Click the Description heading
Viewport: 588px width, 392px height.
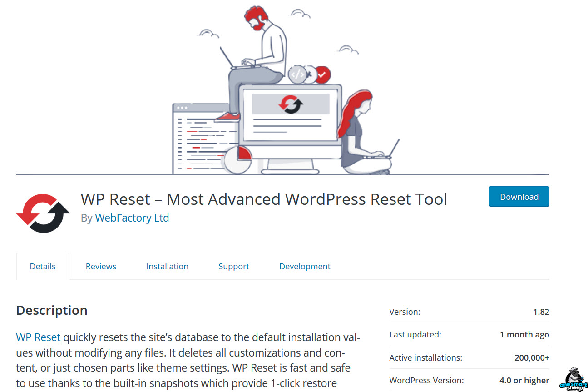click(52, 310)
